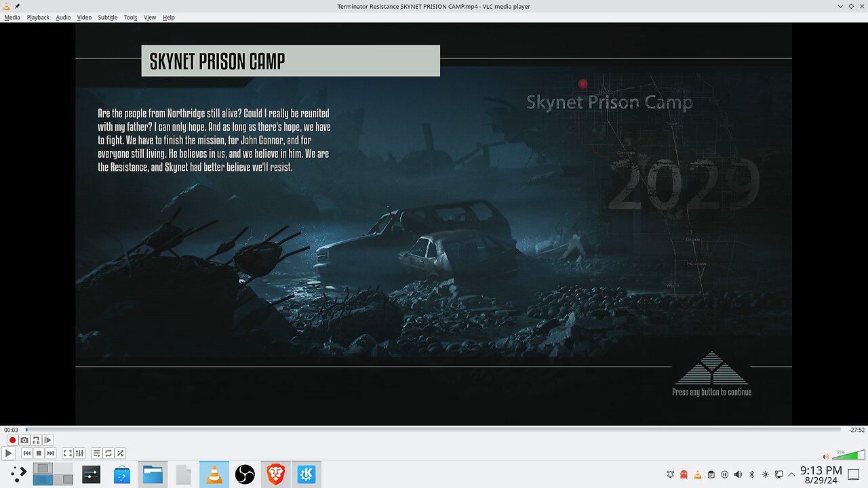868x488 pixels.
Task: Open the Tools menu
Action: (130, 17)
